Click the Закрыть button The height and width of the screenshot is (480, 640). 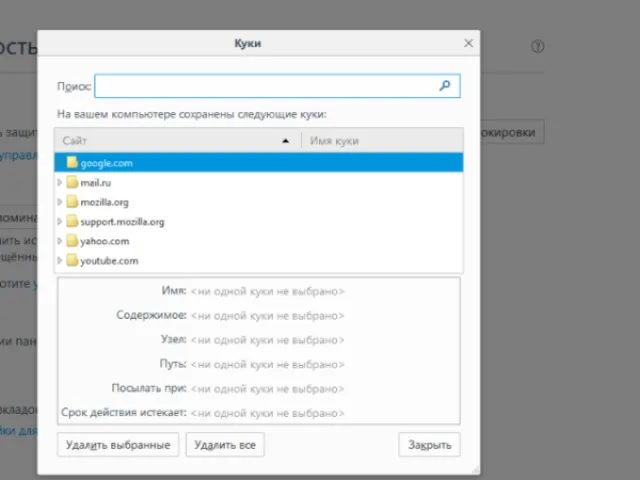tap(430, 444)
